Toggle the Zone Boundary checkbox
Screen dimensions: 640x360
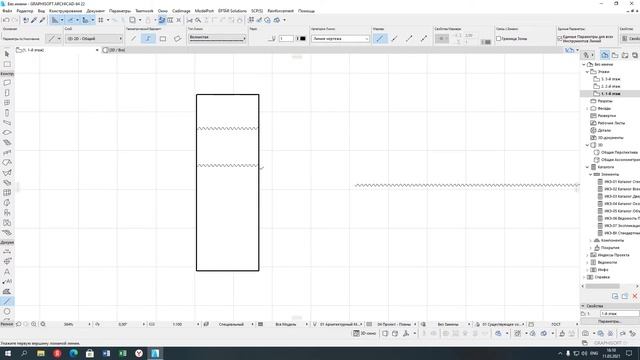(498, 38)
